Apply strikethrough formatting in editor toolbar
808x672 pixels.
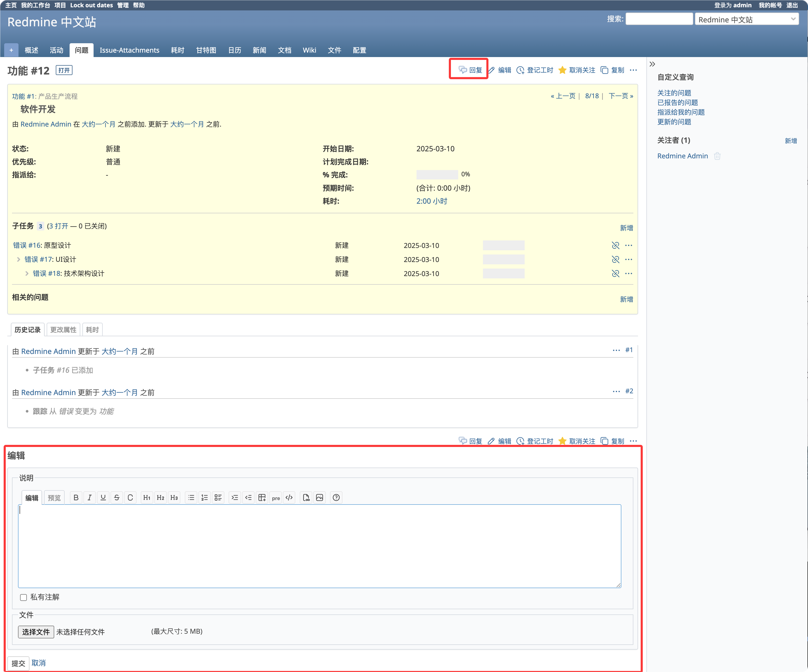(x=117, y=497)
